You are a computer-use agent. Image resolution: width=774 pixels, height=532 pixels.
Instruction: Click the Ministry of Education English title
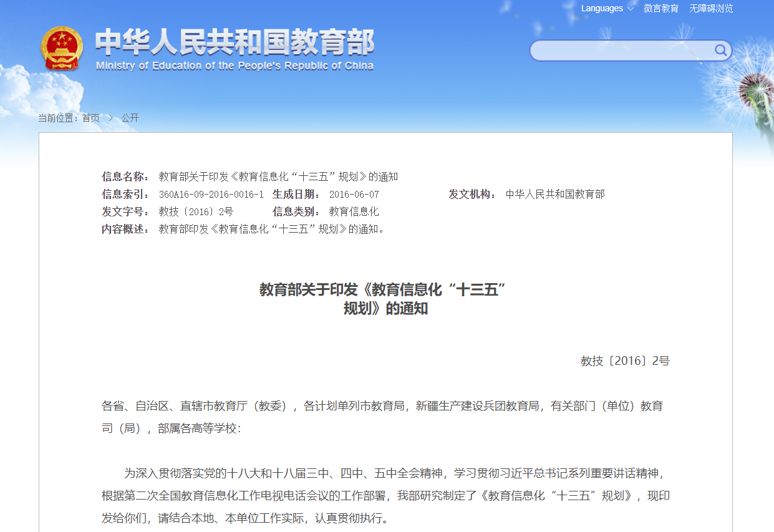click(235, 65)
